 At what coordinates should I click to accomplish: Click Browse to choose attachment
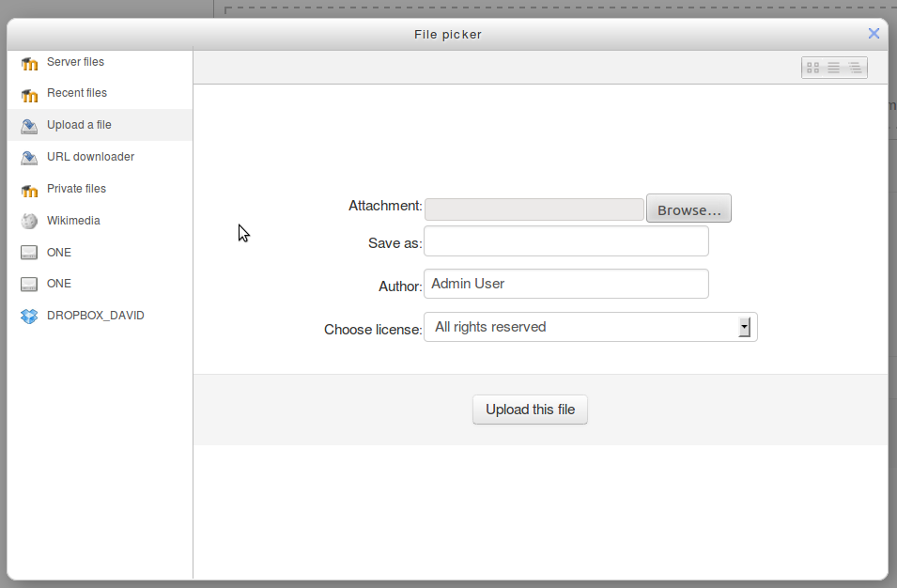point(688,209)
